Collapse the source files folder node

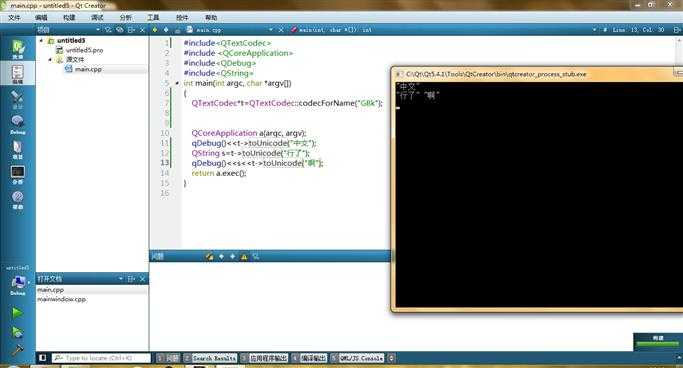[x=50, y=59]
